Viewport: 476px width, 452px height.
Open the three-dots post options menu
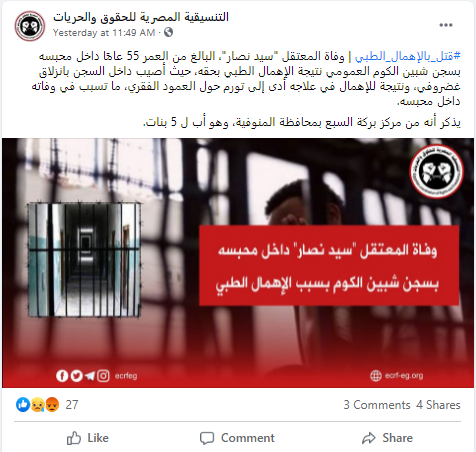coord(446,25)
